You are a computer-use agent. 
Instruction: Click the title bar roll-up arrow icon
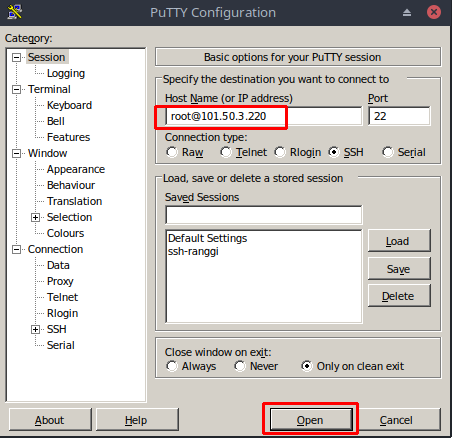[x=407, y=13]
